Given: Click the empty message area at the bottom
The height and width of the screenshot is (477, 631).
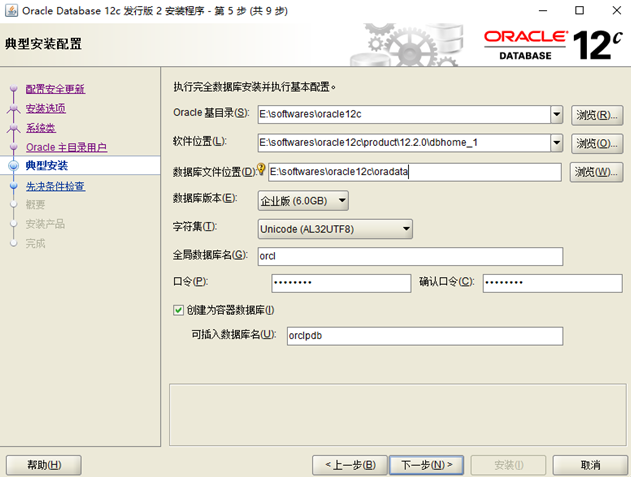Looking at the screenshot, I should click(398, 415).
